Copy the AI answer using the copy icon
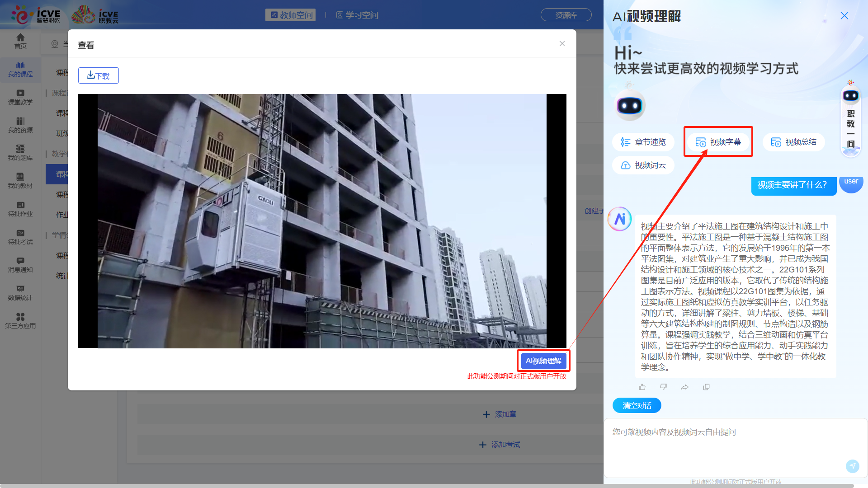The width and height of the screenshot is (868, 488). pyautogui.click(x=706, y=387)
